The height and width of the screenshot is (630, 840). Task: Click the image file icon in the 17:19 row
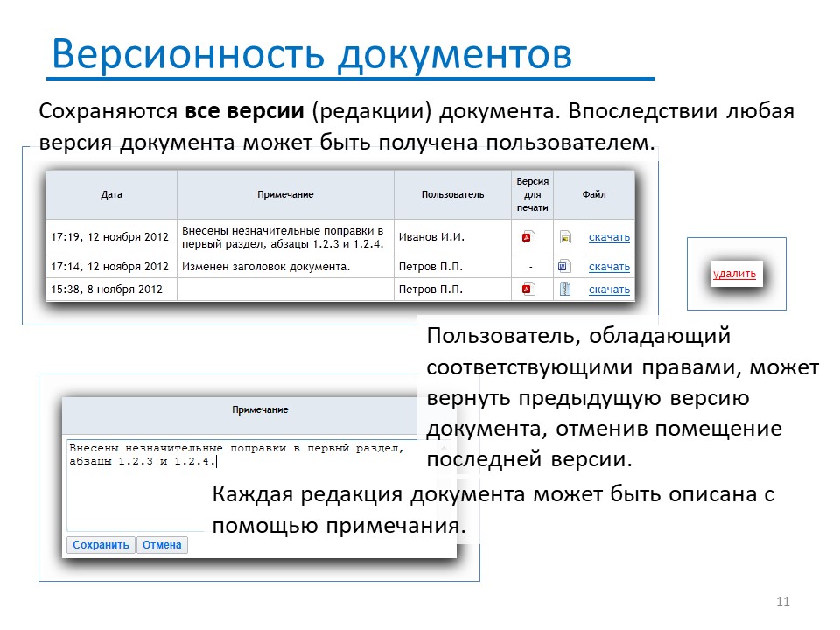coord(565,237)
